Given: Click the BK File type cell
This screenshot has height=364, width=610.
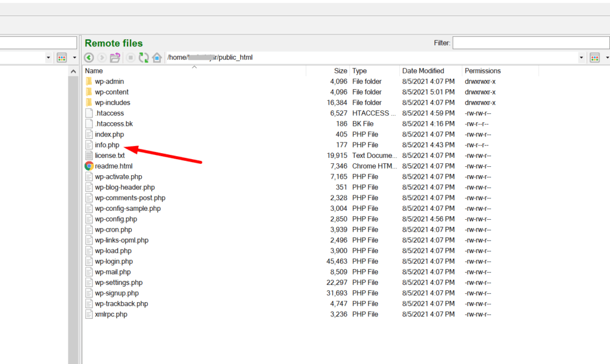Looking at the screenshot, I should click(363, 124).
